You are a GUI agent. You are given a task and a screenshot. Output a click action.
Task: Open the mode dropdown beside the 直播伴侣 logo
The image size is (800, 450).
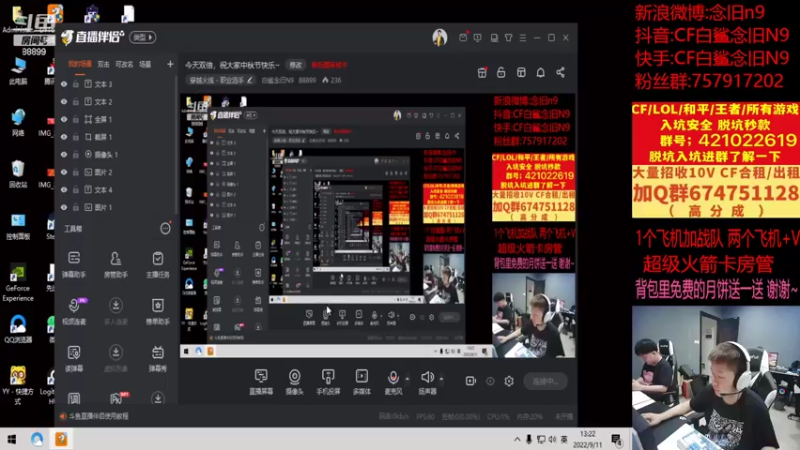click(x=142, y=37)
